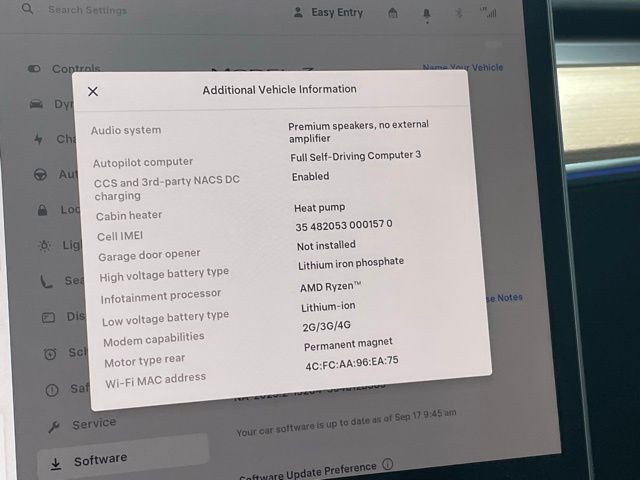
Task: Click the Controls toggle icon
Action: coord(34,69)
